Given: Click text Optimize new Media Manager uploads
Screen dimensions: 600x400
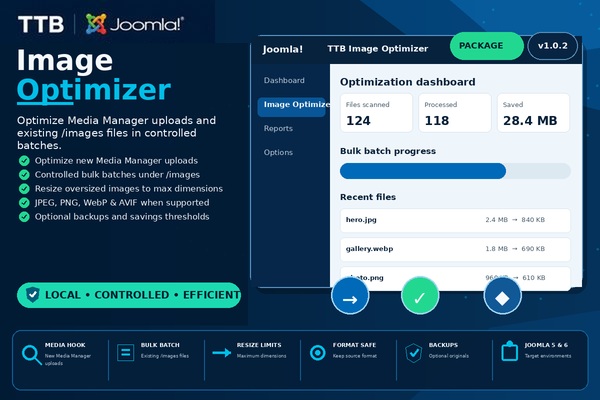Looking at the screenshot, I should (x=116, y=161).
